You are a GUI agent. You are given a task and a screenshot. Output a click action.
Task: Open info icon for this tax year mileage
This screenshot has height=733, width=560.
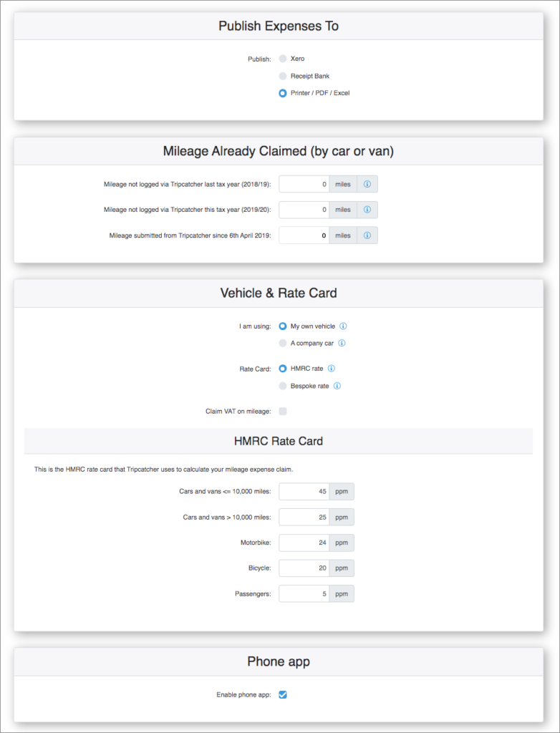(x=367, y=210)
